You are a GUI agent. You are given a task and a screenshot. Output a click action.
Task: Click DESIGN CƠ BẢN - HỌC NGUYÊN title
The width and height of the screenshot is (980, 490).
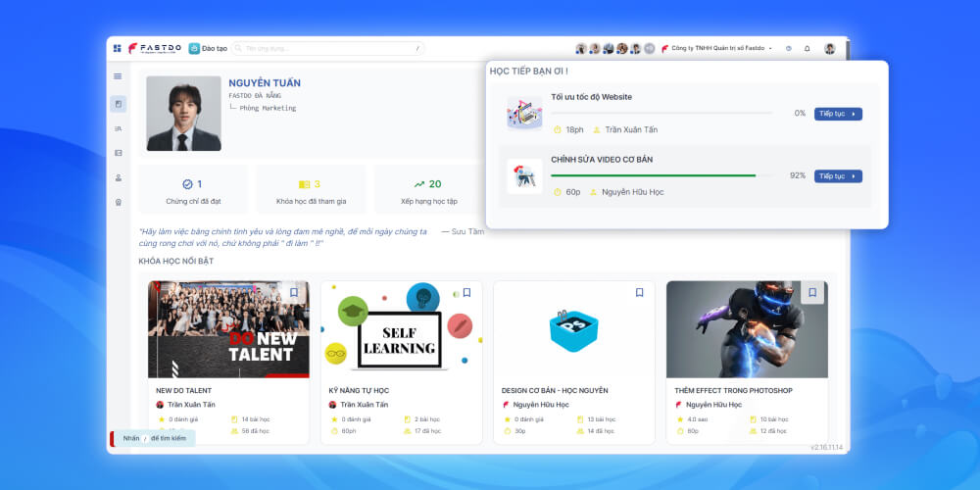pyautogui.click(x=555, y=391)
